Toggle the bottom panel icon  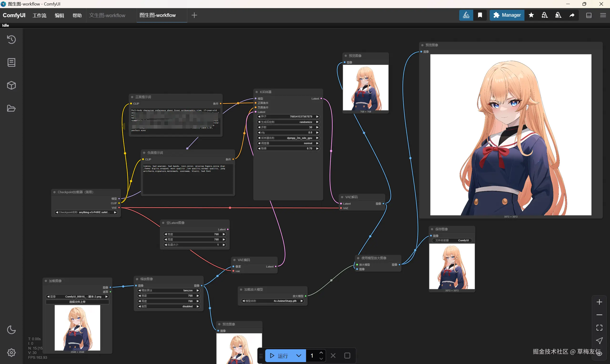pos(589,15)
